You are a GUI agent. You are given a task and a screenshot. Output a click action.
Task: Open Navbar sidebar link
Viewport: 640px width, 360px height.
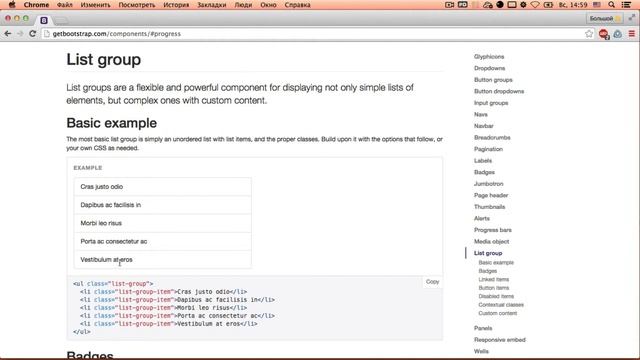coord(484,126)
